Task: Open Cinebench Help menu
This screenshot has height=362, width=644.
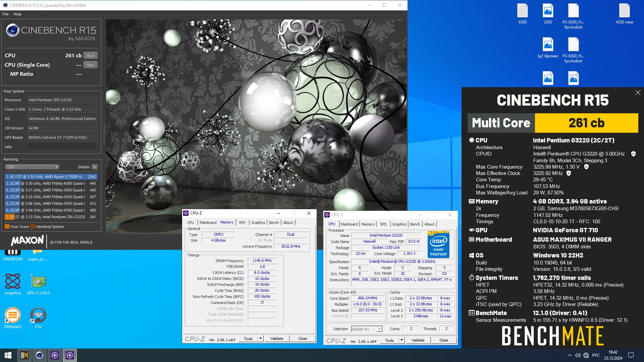Action: [17, 14]
